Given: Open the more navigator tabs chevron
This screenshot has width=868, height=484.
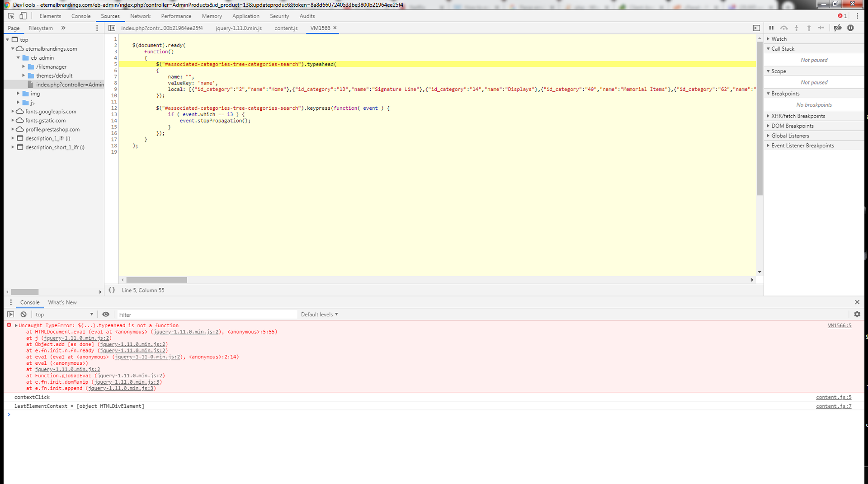Looking at the screenshot, I should click(x=63, y=28).
